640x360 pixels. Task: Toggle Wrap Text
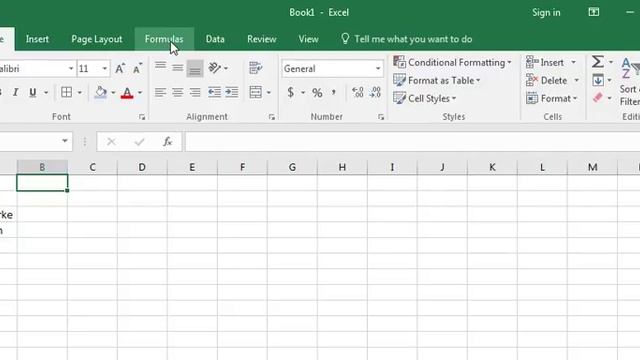[x=256, y=68]
